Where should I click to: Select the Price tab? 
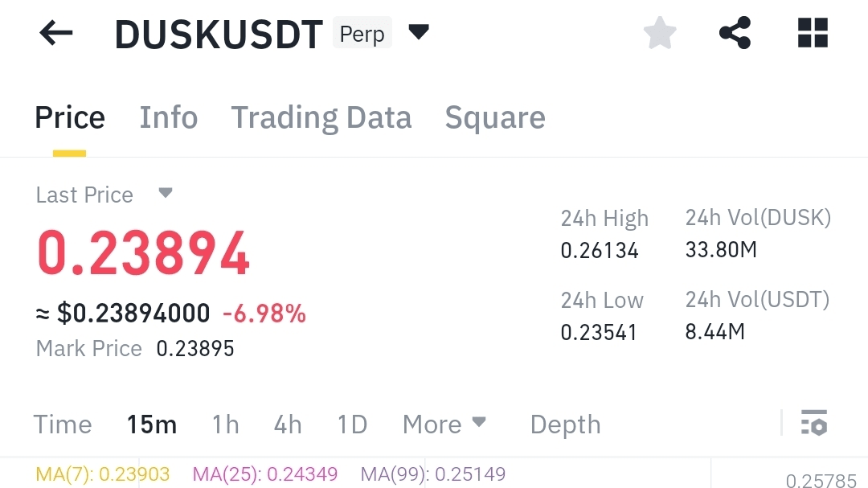(x=70, y=117)
